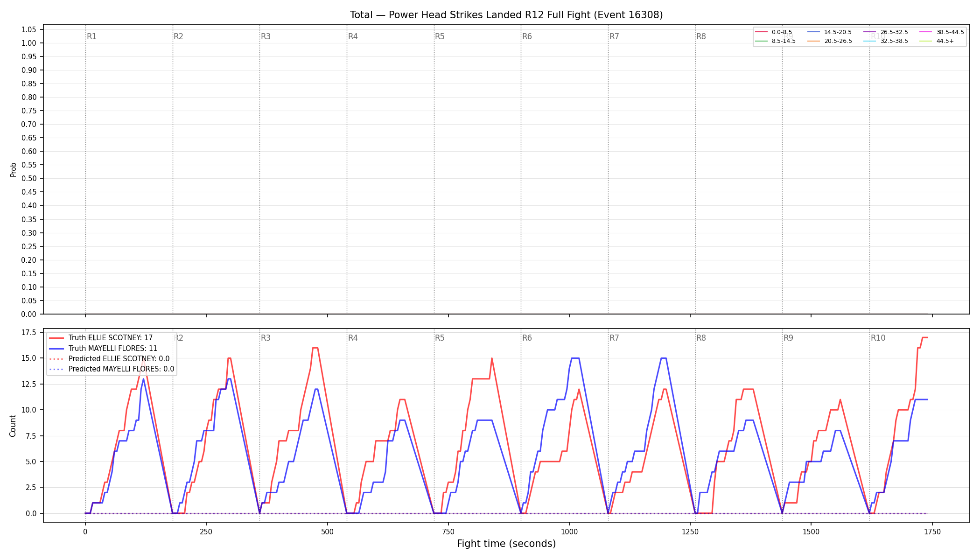Screen dimensions: 980x560
Task: Click the '0.50' probability tick label
Action: [x=29, y=178]
